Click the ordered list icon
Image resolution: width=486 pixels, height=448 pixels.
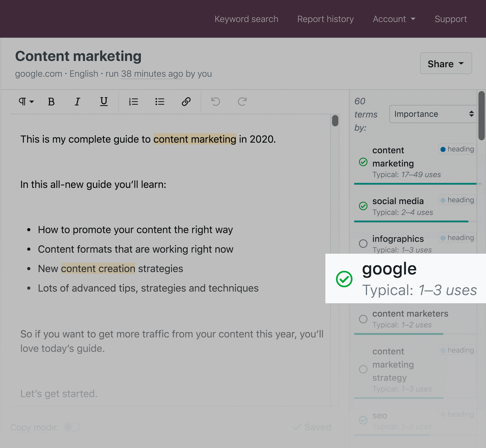(x=133, y=102)
